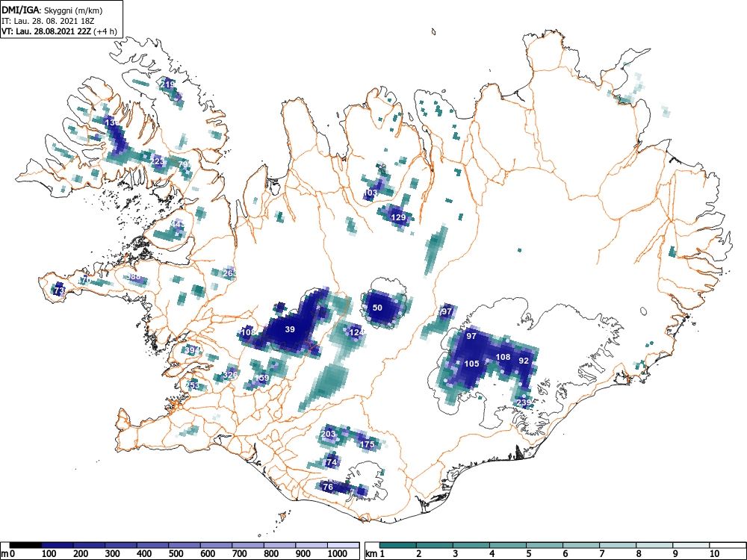Viewport: 747px width, 560px height.
Task: Click the black 0–100 m legend swatch
Action: (25, 545)
